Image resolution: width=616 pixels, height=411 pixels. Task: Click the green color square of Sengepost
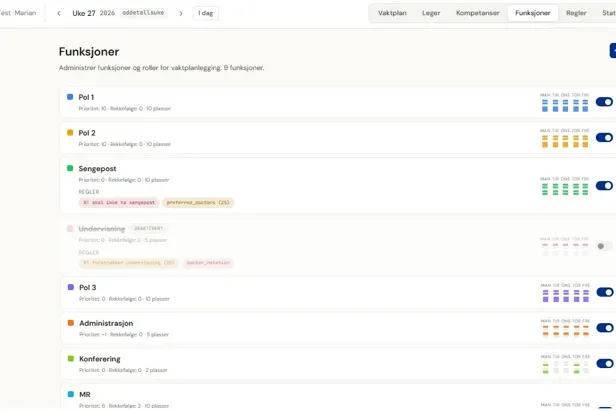click(70, 168)
